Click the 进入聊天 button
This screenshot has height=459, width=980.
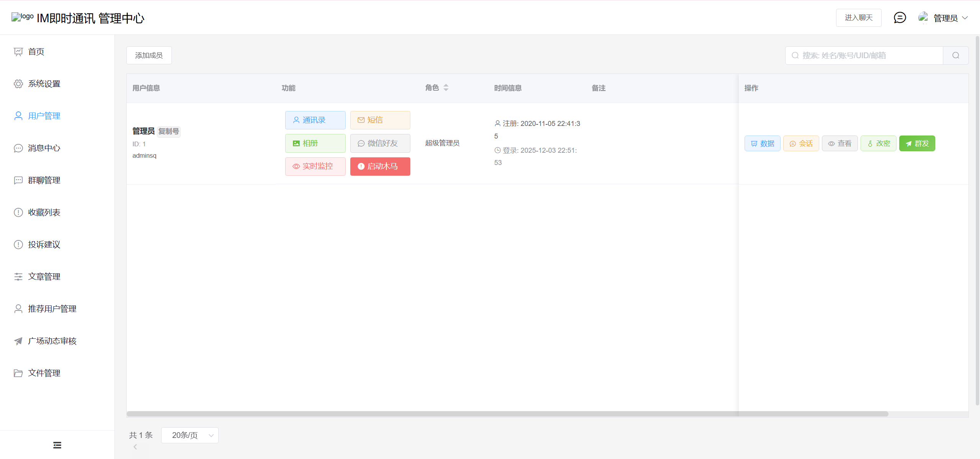858,18
